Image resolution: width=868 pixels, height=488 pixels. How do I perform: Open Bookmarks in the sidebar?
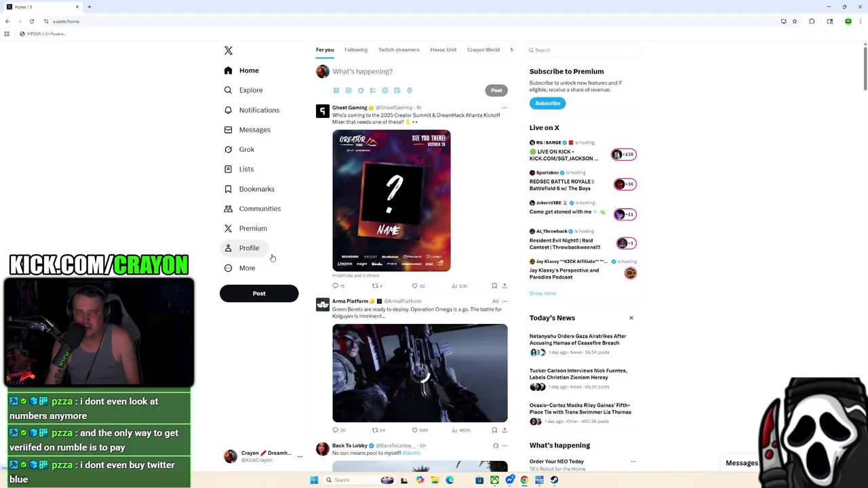249,189
